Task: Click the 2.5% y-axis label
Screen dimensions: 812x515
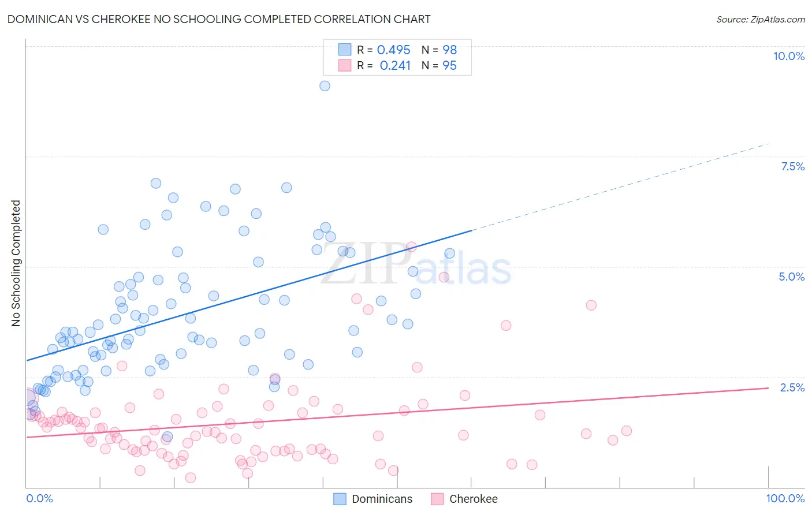Action: tap(792, 387)
